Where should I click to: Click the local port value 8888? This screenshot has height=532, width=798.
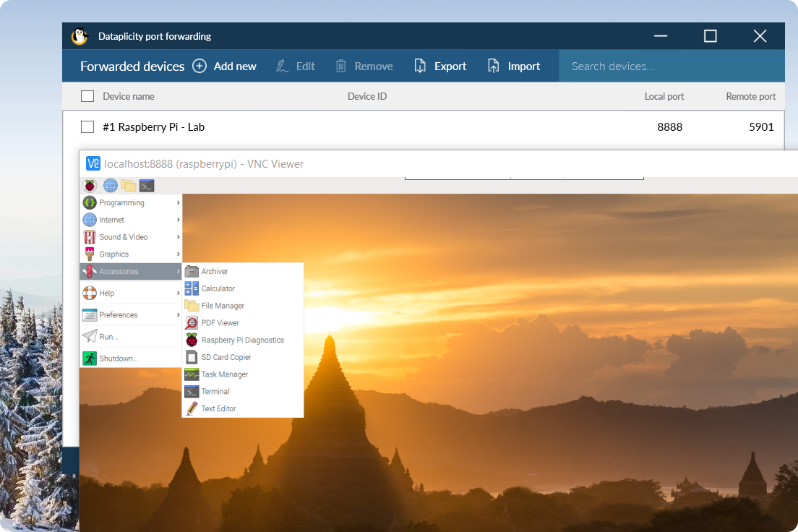pos(670,126)
